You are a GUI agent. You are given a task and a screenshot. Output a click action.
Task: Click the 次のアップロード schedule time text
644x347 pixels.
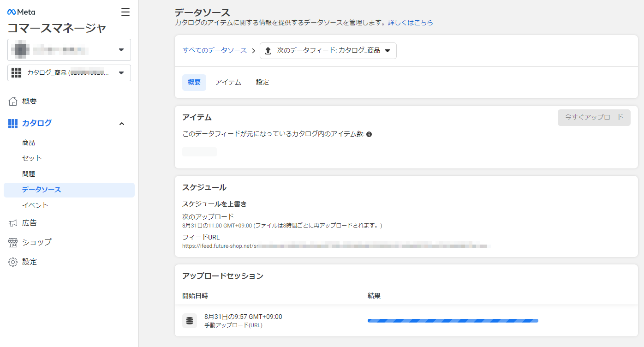tap(282, 226)
